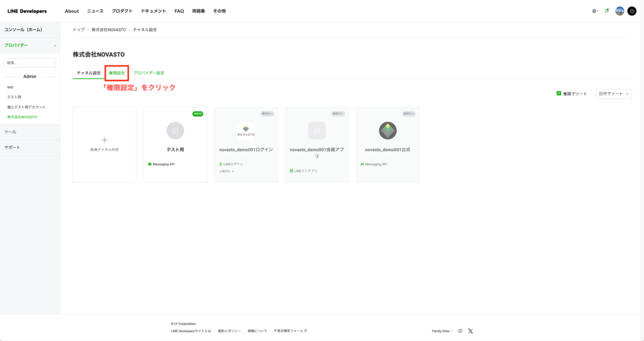Go to コンソール(ホーム) in sidebar

[23, 30]
